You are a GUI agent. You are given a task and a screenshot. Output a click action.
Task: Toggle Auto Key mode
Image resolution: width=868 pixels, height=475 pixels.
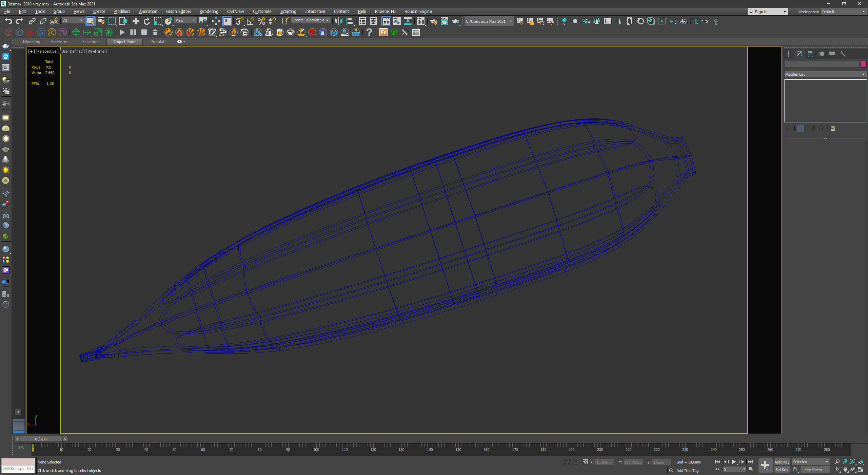tap(782, 462)
